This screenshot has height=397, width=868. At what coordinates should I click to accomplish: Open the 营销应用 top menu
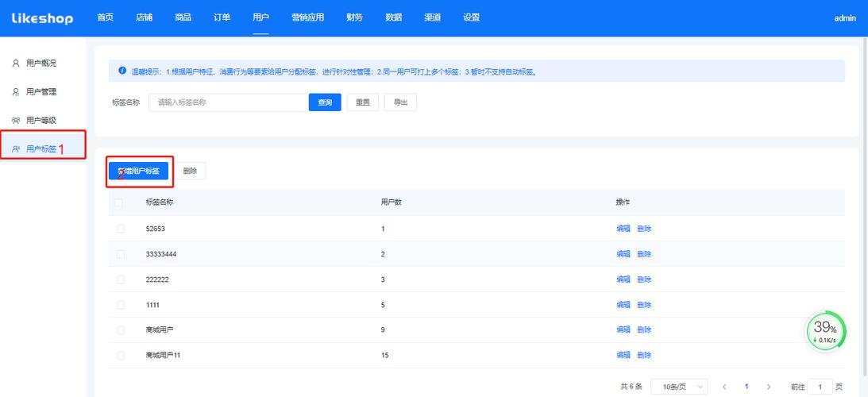coord(308,17)
